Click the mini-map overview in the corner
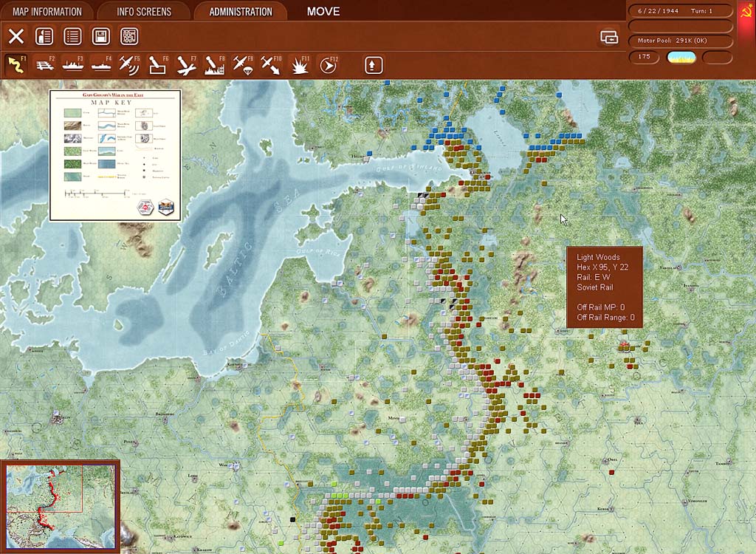Screen dimensions: 756x554 [61, 505]
